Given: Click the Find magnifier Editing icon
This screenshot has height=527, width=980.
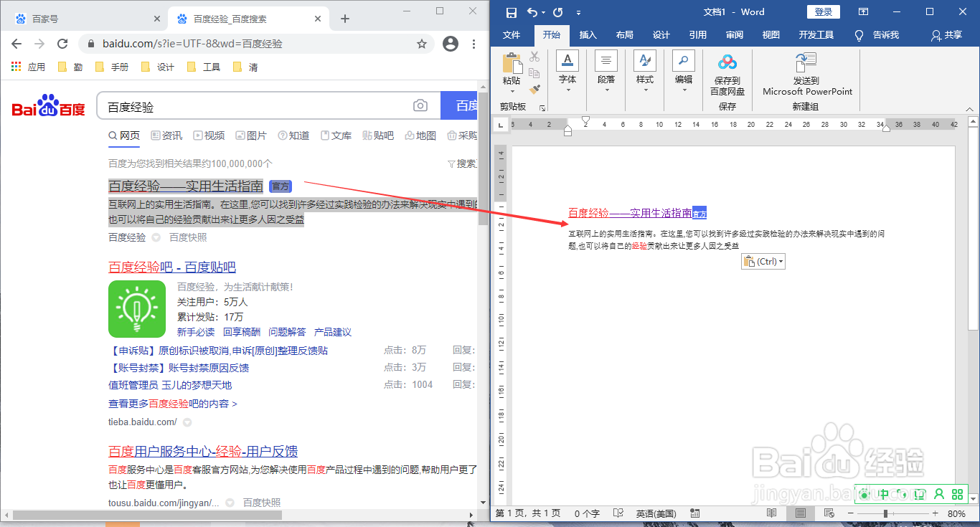Looking at the screenshot, I should click(684, 62).
